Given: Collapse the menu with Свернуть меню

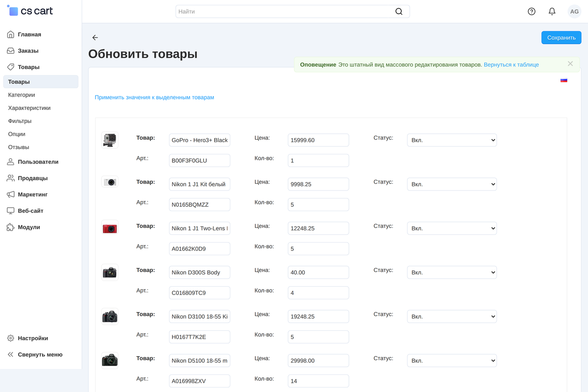Looking at the screenshot, I should tap(41, 355).
